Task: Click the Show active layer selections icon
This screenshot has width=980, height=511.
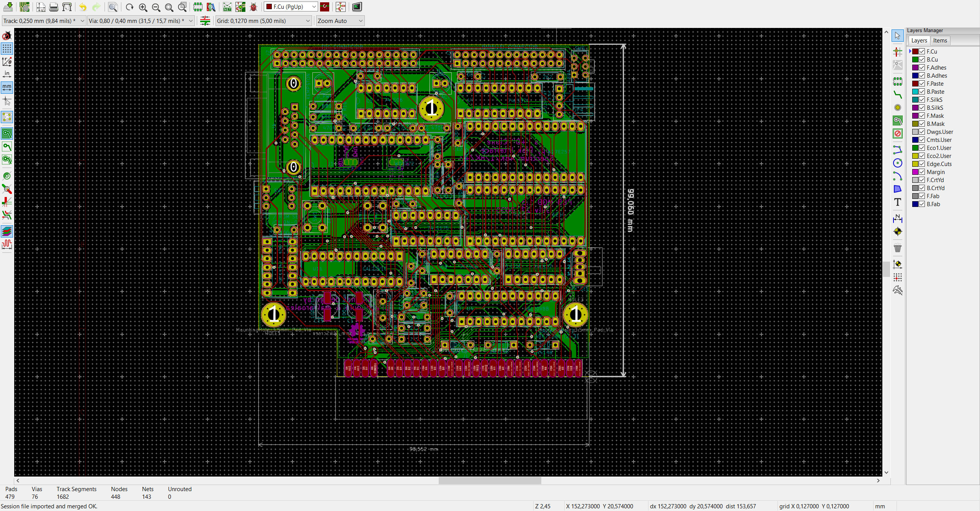Action: pos(325,7)
